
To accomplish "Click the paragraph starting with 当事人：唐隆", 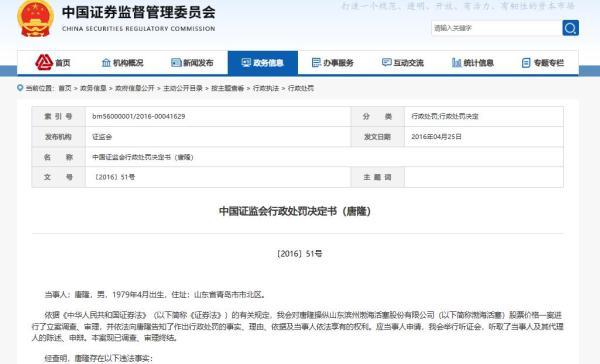I will coord(155,295).
